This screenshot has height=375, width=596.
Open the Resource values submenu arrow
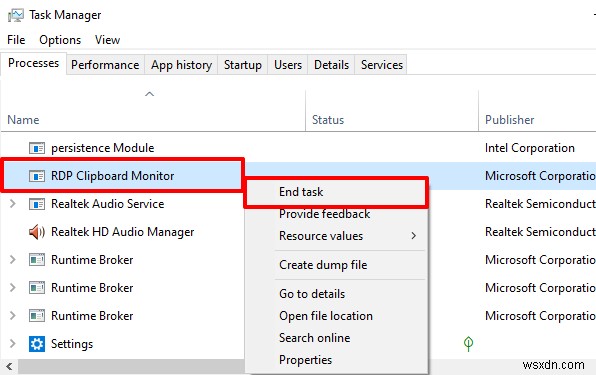(414, 236)
